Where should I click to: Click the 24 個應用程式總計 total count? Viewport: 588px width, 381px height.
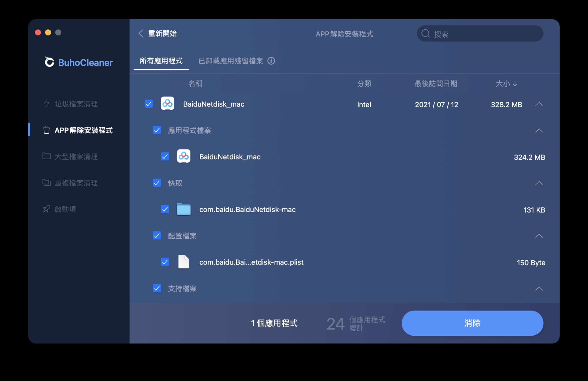click(356, 323)
